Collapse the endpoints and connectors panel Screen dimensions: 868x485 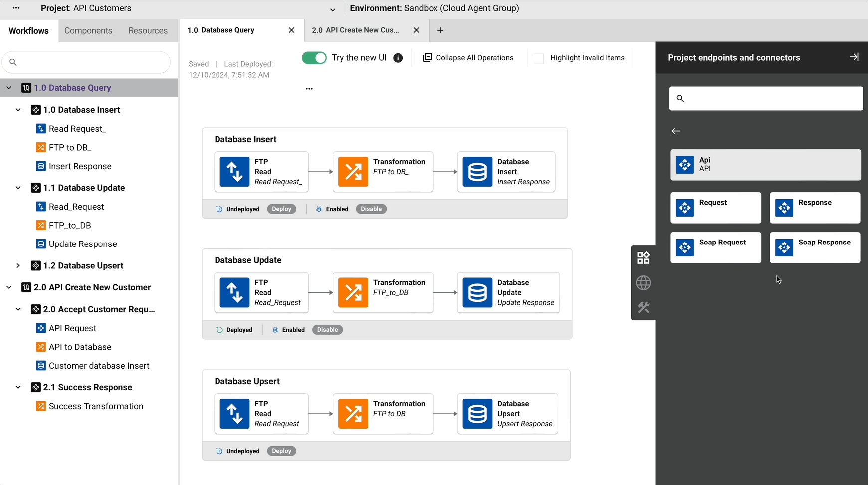tap(854, 57)
